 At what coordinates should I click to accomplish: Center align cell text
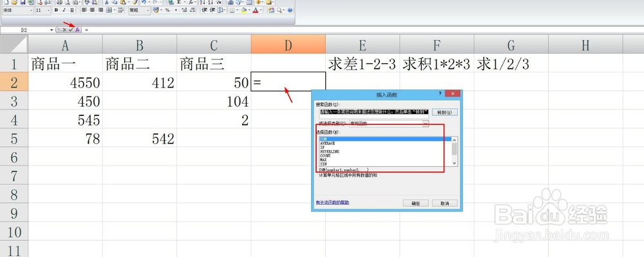coord(92,10)
